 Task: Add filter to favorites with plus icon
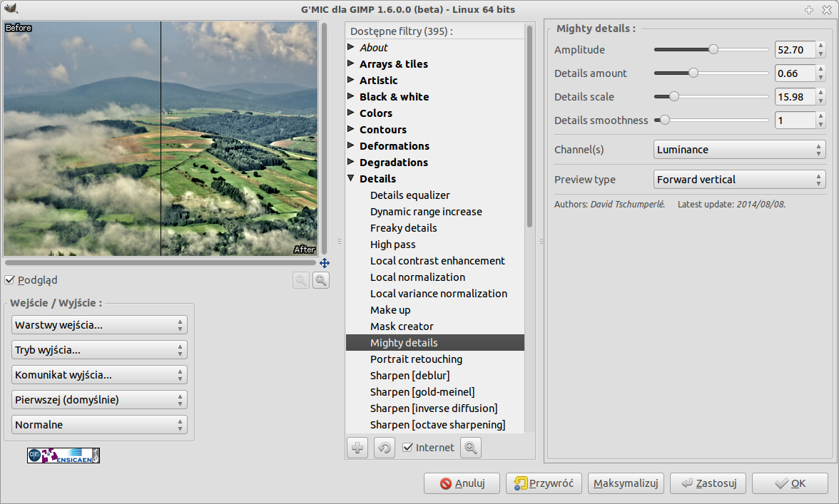pyautogui.click(x=357, y=448)
